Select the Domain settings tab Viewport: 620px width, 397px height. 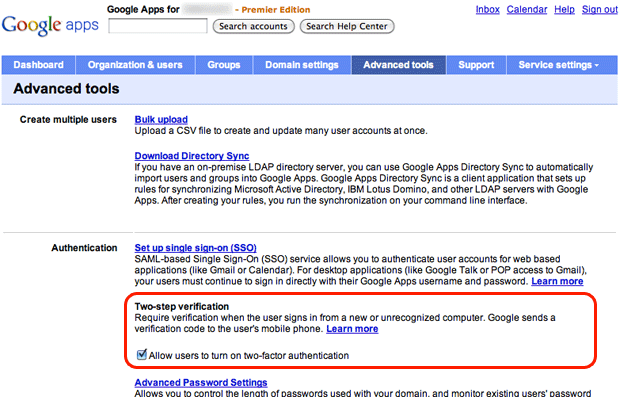click(302, 65)
